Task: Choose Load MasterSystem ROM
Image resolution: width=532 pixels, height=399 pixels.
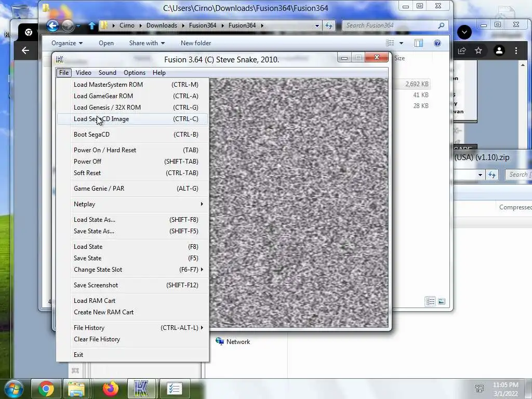Action: 132,85
